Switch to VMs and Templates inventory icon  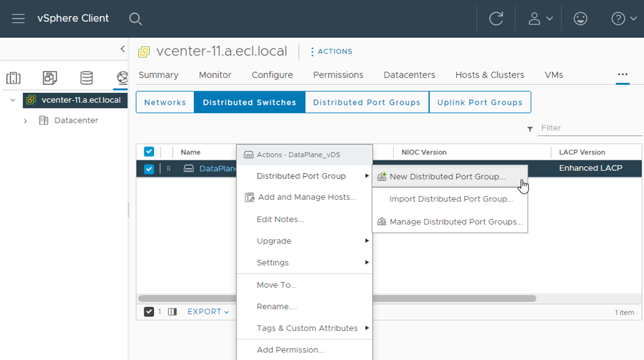click(x=50, y=78)
